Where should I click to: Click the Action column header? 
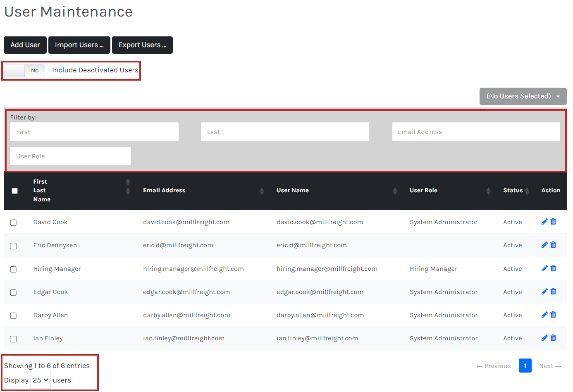pos(551,190)
